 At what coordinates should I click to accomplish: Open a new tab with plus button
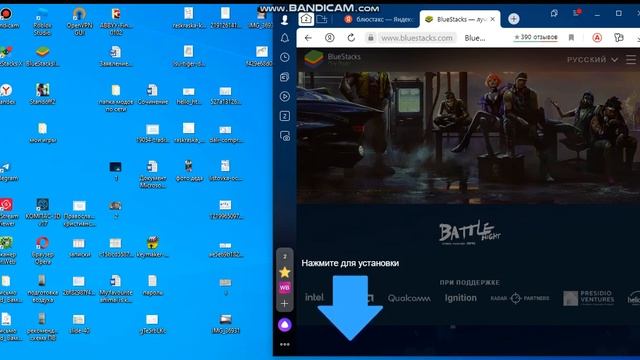[x=514, y=19]
